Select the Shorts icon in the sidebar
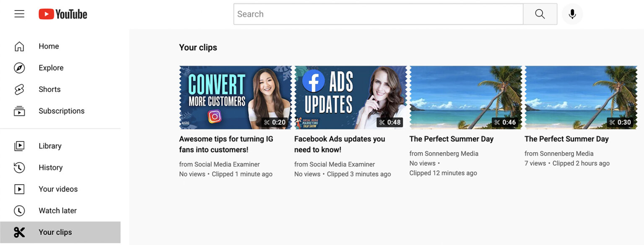The image size is (644, 245). pyautogui.click(x=19, y=89)
